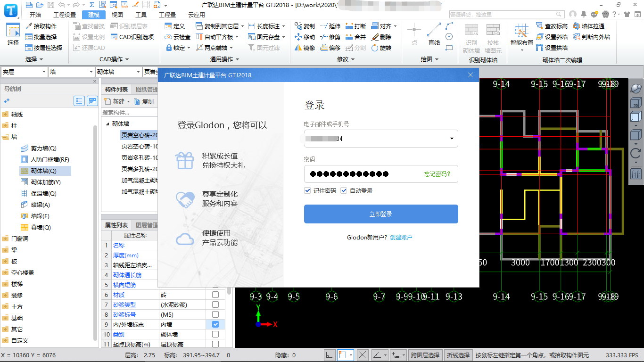Select the 旋转 rotate tool
Screen dimensions: 644x362
(x=381, y=48)
